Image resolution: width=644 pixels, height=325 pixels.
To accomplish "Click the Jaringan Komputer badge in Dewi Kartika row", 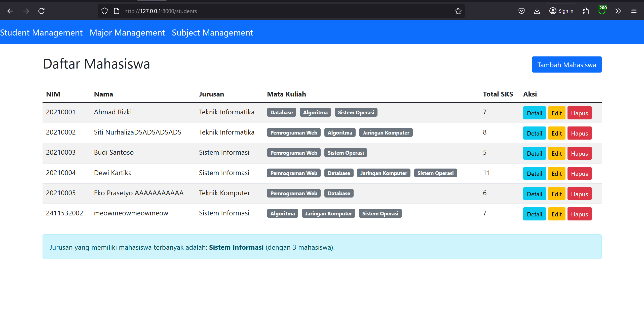I will click(x=384, y=173).
